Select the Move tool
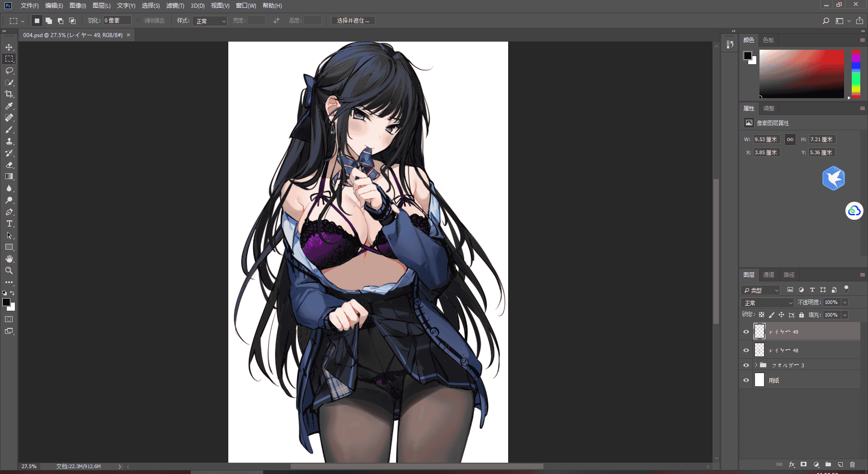This screenshot has width=868, height=474. pos(9,47)
